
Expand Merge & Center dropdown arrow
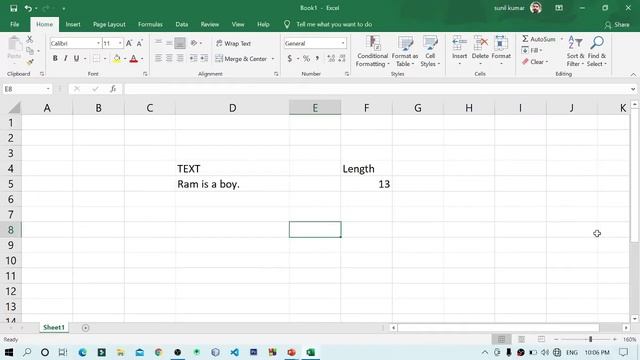pyautogui.click(x=273, y=59)
